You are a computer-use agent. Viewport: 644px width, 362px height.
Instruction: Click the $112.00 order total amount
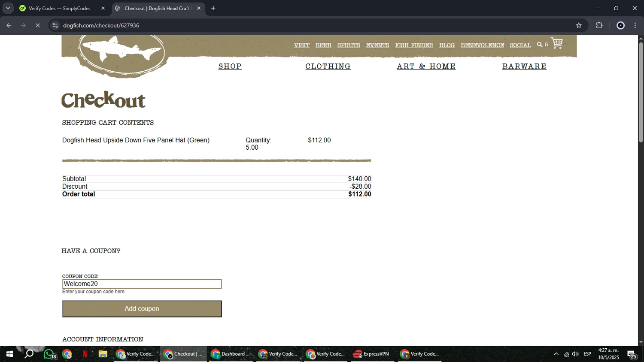coord(360,194)
